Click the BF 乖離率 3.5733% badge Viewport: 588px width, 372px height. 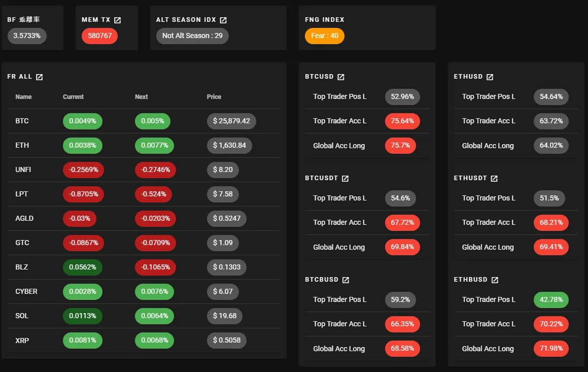click(26, 36)
